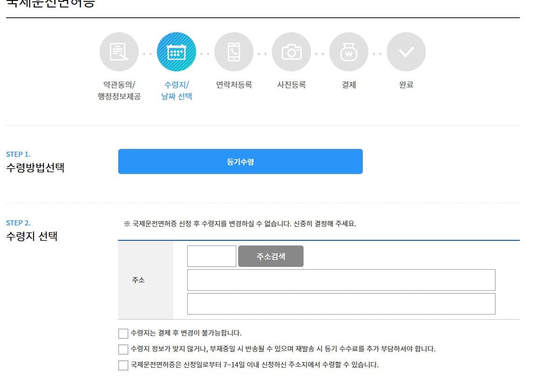Select the blue calendar icon for 수령지/날짜 선택
The image size is (538, 392).
176,51
